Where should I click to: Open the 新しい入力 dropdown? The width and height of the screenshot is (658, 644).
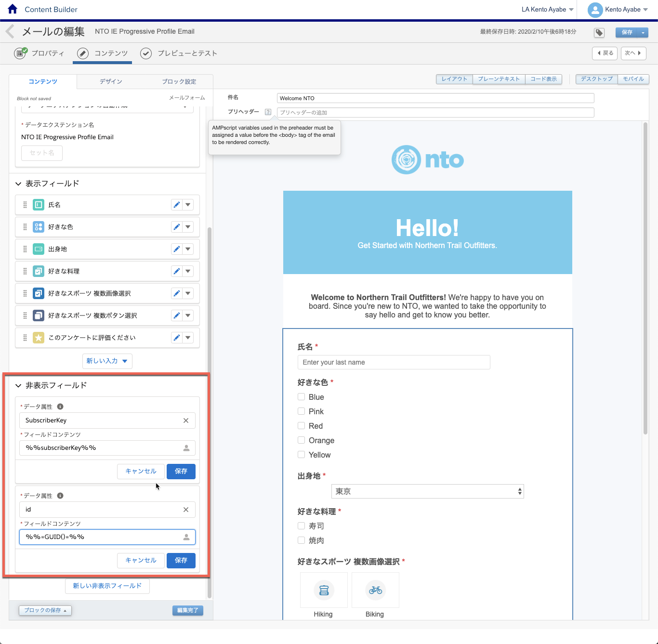[x=107, y=361]
